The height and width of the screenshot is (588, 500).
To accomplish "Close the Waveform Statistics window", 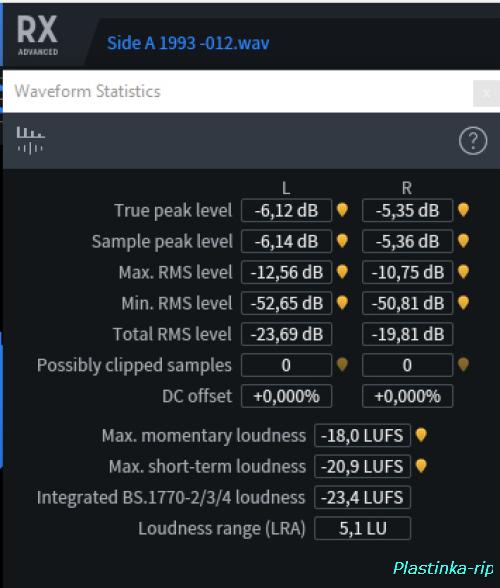I will tap(486, 93).
